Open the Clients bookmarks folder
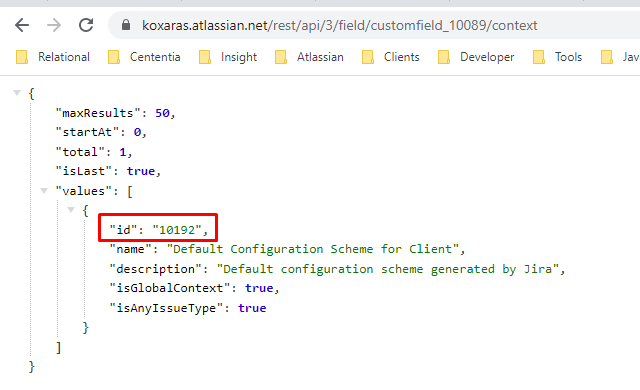The width and height of the screenshot is (640, 390). (x=391, y=57)
